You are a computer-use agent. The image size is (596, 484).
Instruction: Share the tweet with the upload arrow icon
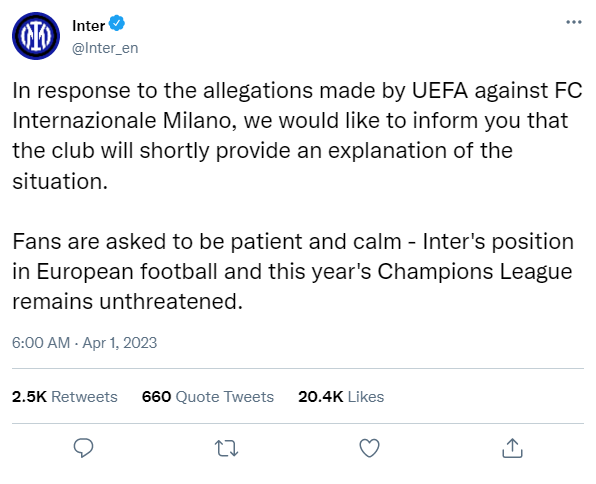tap(512, 448)
